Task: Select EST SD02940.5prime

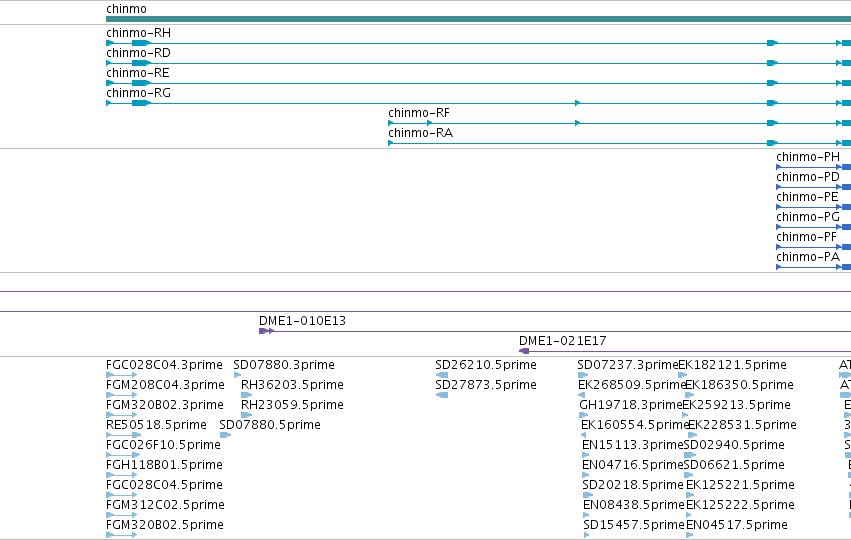Action: click(734, 446)
